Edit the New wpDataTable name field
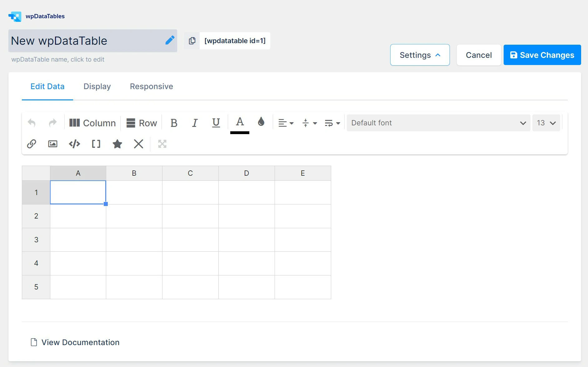Viewport: 588px width, 367px height. point(92,41)
